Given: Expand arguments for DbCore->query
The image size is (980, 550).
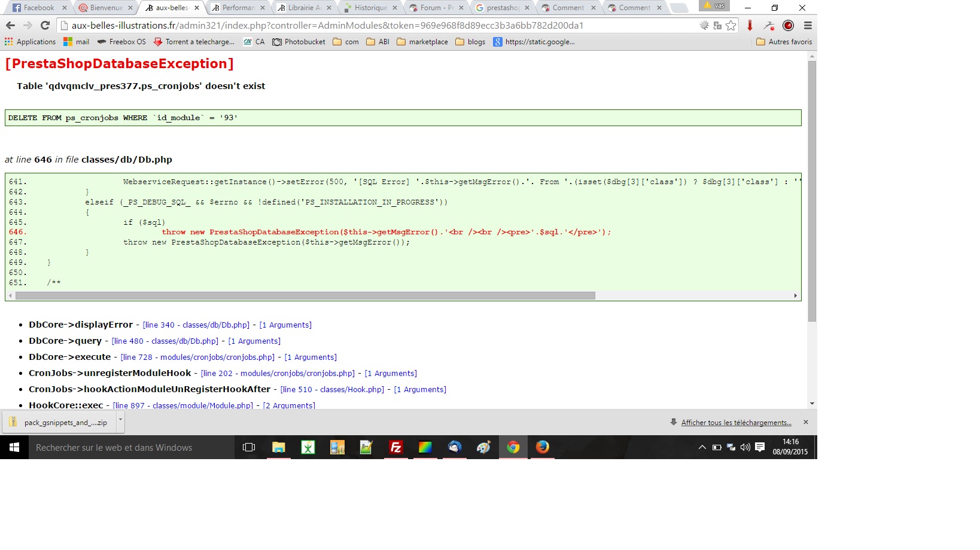Looking at the screenshot, I should 254,341.
